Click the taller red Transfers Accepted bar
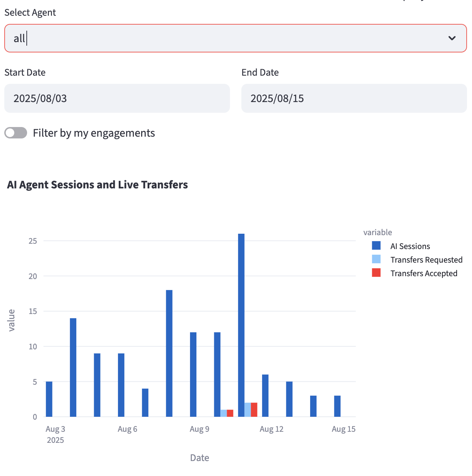This screenshot has height=476, width=472. 254,410
